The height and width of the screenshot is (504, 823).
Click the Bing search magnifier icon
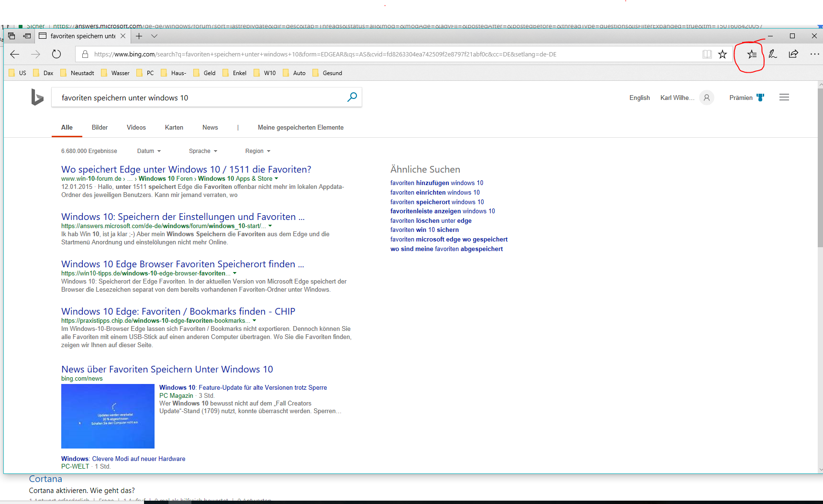352,97
